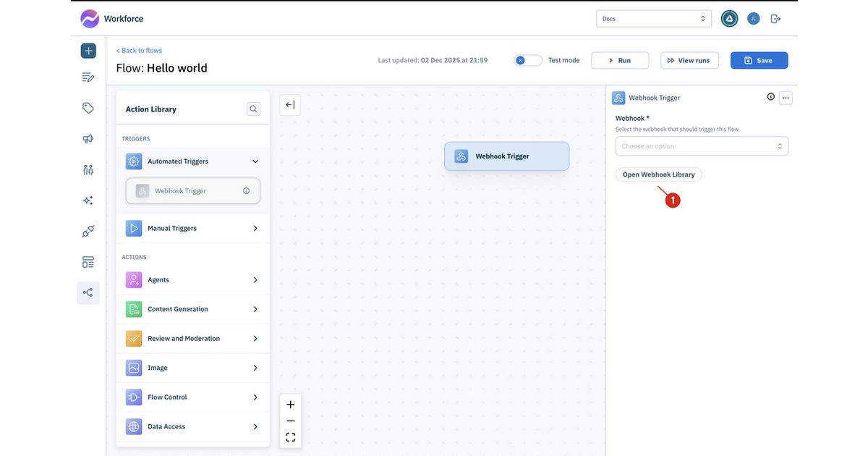Expand Flow Control chevron
Image resolution: width=868 pixels, height=456 pixels.
pos(255,397)
